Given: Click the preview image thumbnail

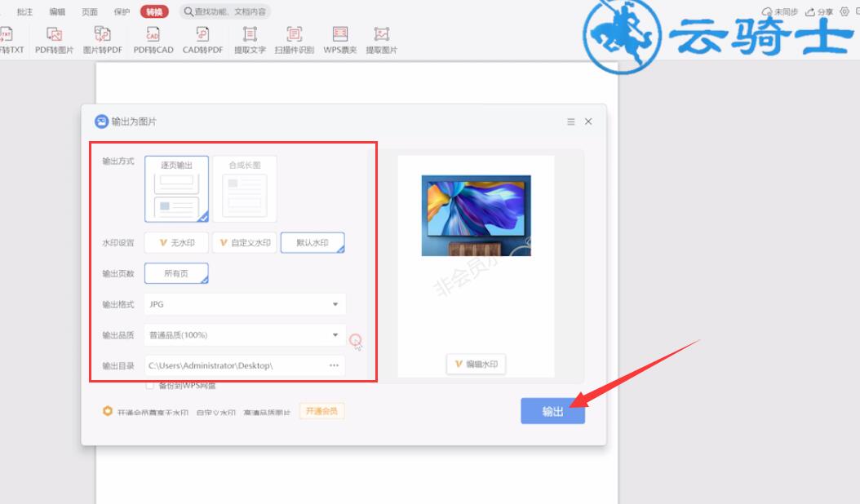Looking at the screenshot, I should point(476,215).
